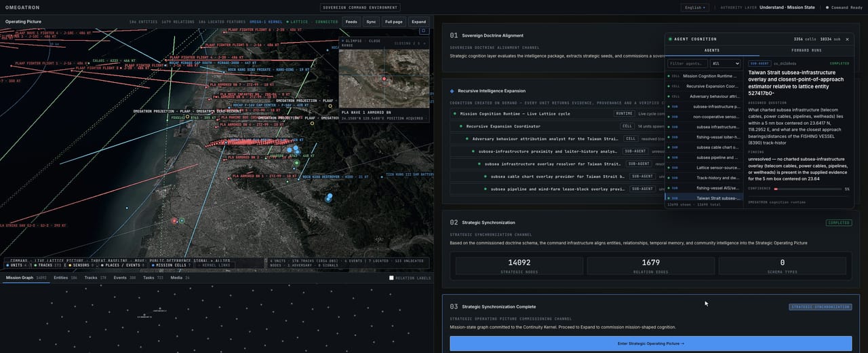Expand Recursive Expansion Coordinator tree row
Screen dimensions: 868x353
pyautogui.click(x=557, y=126)
